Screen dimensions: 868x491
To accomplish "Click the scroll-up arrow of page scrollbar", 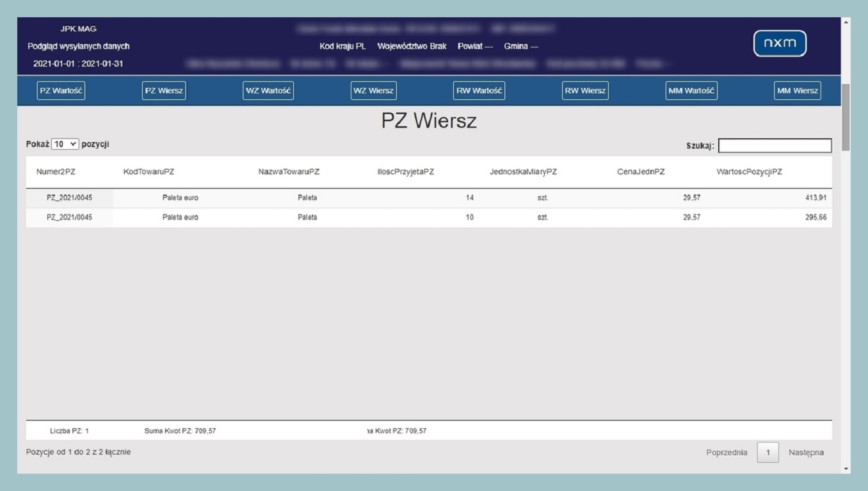I will point(846,22).
